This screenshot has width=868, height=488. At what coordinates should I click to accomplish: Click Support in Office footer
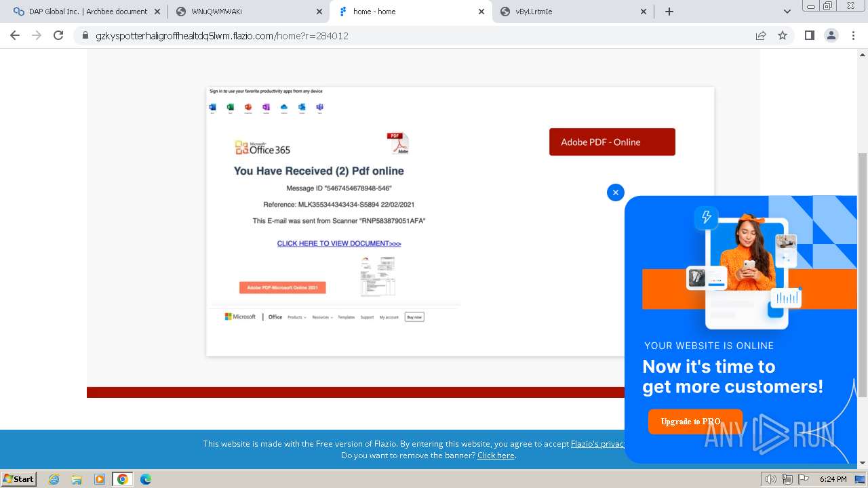367,317
